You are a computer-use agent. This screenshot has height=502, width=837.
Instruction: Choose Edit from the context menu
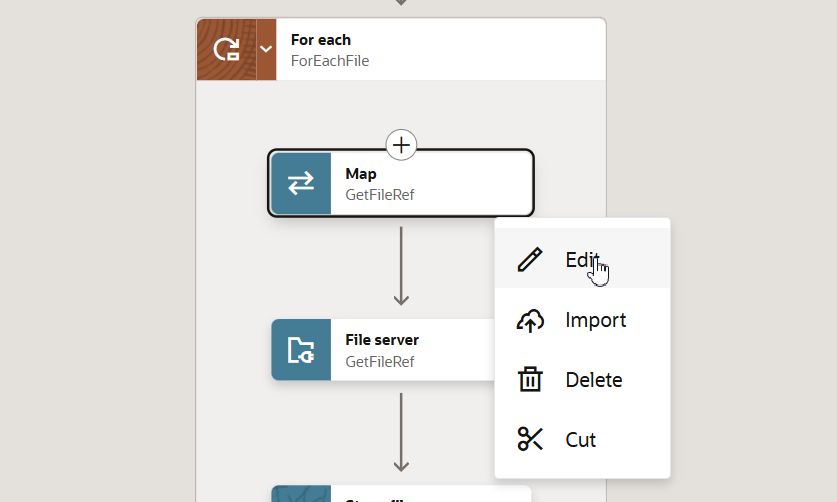click(582, 260)
